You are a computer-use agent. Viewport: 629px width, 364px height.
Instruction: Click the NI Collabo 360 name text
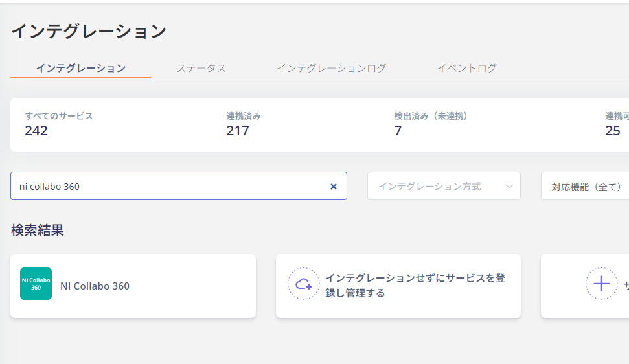pos(95,286)
